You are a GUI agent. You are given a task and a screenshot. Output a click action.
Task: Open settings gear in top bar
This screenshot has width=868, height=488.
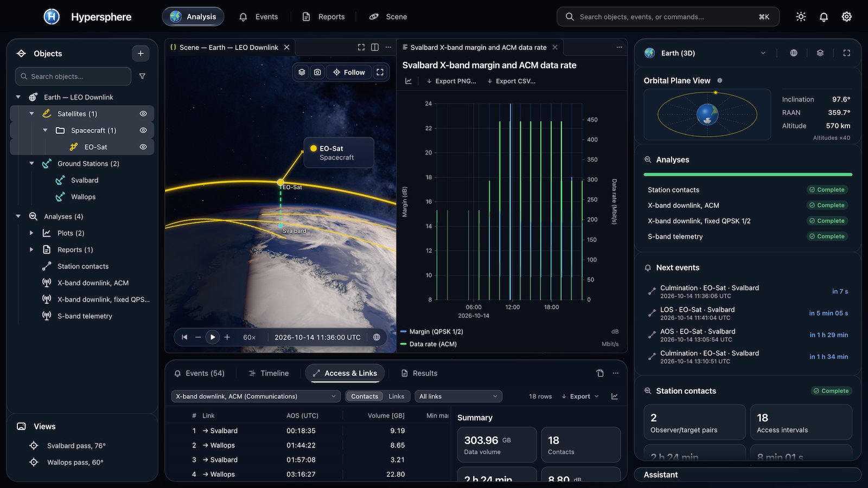pos(846,17)
